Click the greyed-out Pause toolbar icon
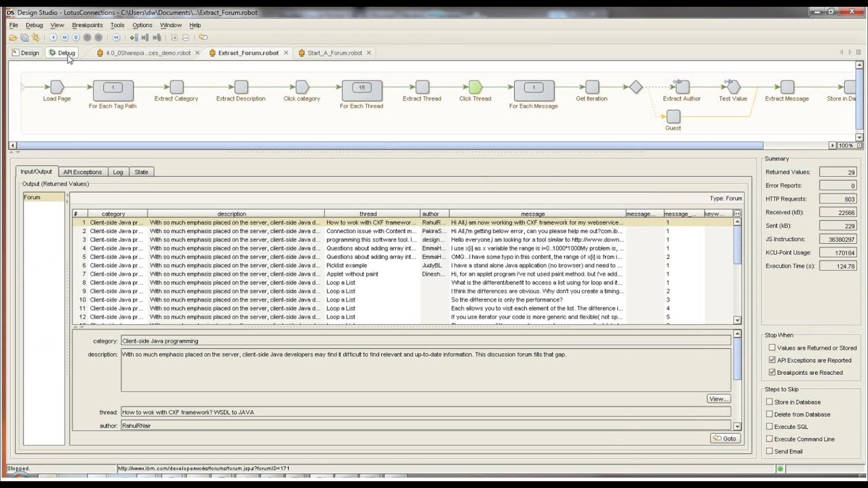The height and width of the screenshot is (488, 868). point(87,37)
